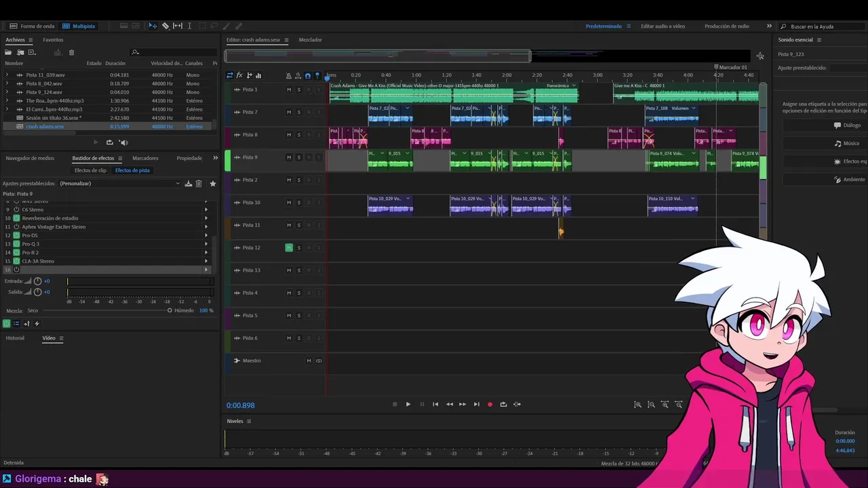Show the sends view in track controls

[249, 75]
